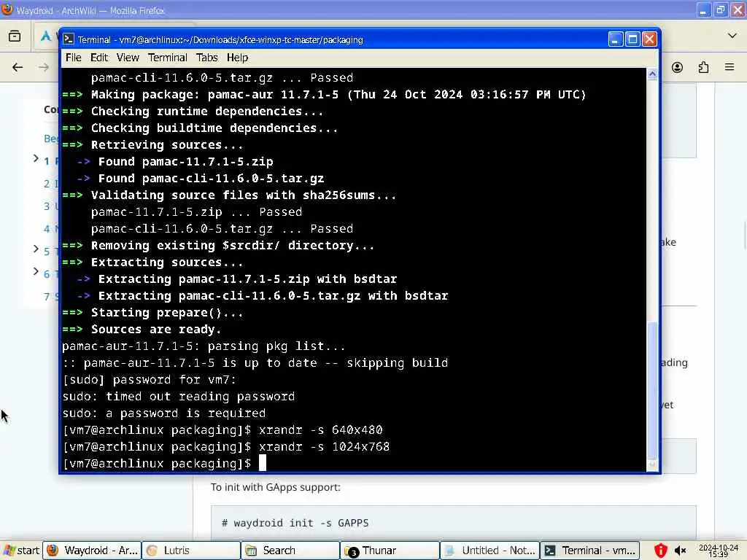747x560 pixels.
Task: Click the terminal scrollbar up arrow
Action: tap(652, 74)
